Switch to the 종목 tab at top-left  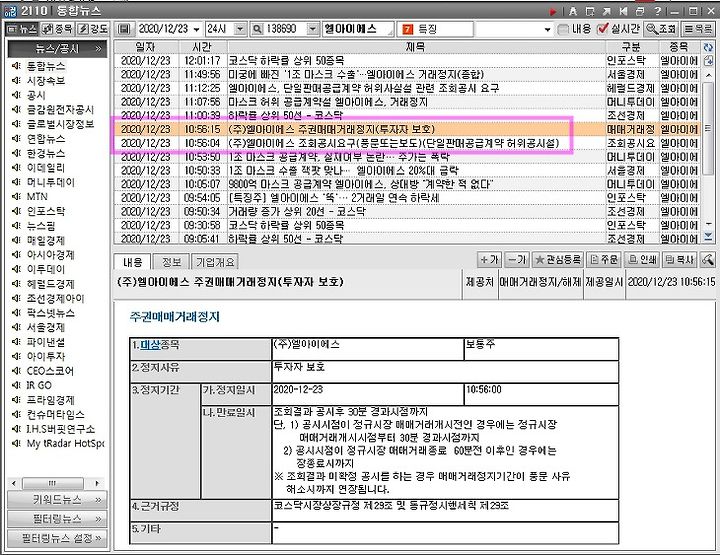[x=58, y=29]
